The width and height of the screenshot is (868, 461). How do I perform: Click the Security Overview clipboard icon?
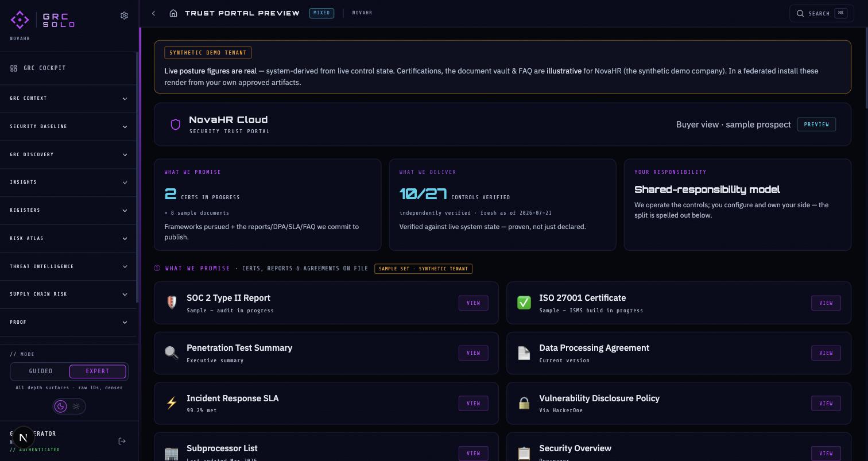pos(524,453)
